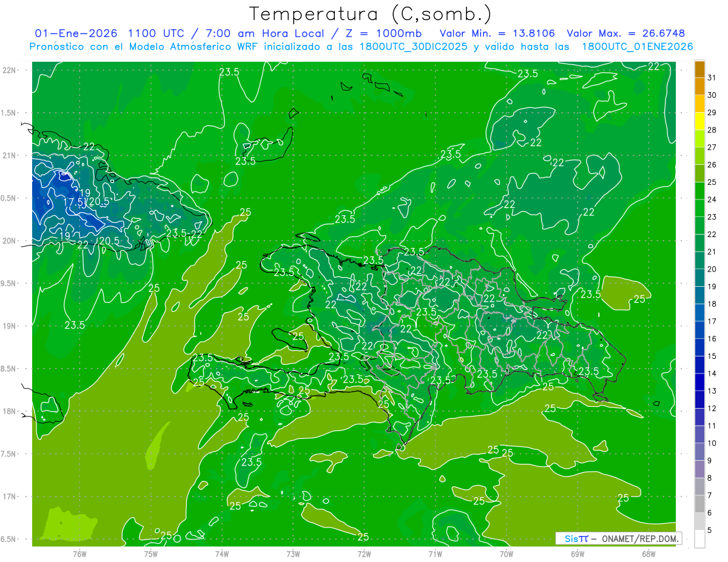Click the '17.5' contour label over Cuba

tap(73, 202)
